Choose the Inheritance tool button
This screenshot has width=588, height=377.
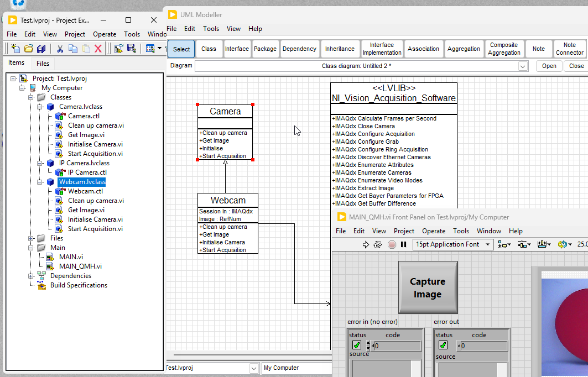pyautogui.click(x=340, y=49)
